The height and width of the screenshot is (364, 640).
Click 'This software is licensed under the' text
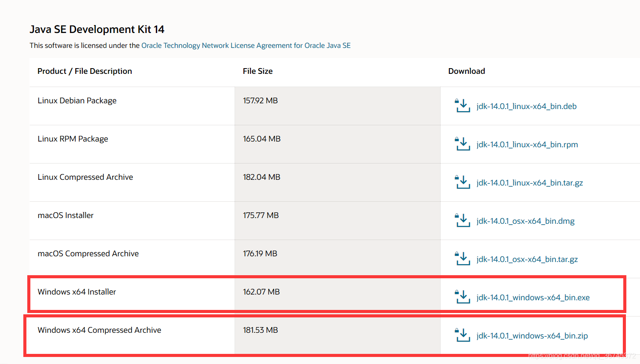tap(85, 45)
